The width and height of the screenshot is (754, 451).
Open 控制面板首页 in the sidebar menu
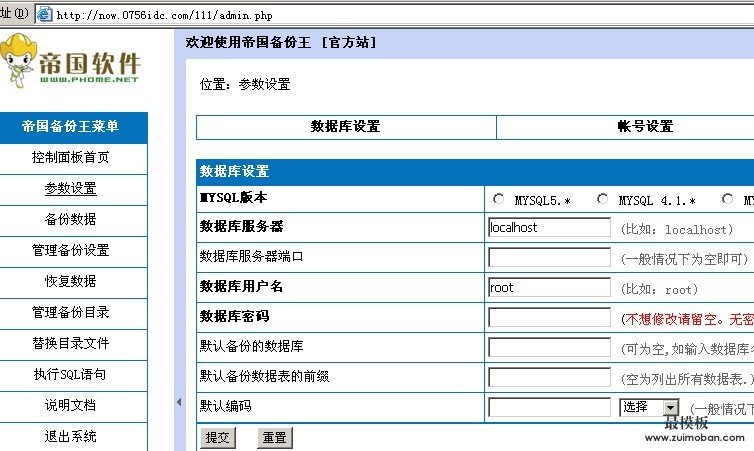pos(71,157)
